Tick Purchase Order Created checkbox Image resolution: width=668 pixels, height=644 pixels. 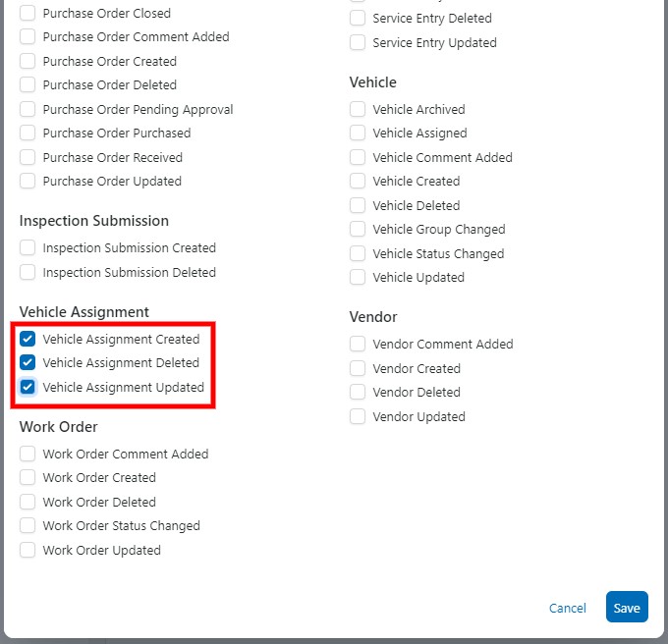(28, 61)
